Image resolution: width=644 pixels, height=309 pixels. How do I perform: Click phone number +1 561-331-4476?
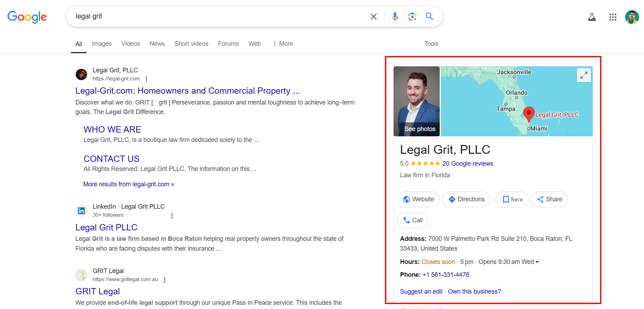[446, 275]
